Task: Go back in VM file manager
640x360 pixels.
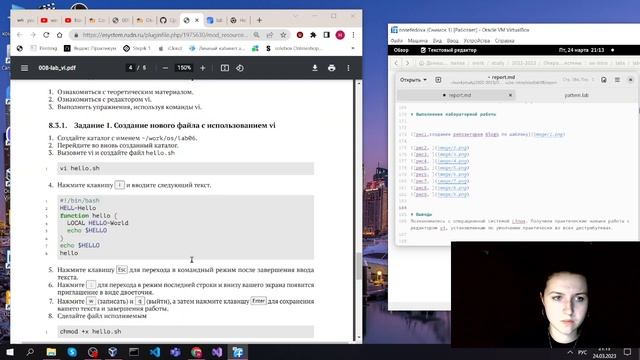Action: 396,63
